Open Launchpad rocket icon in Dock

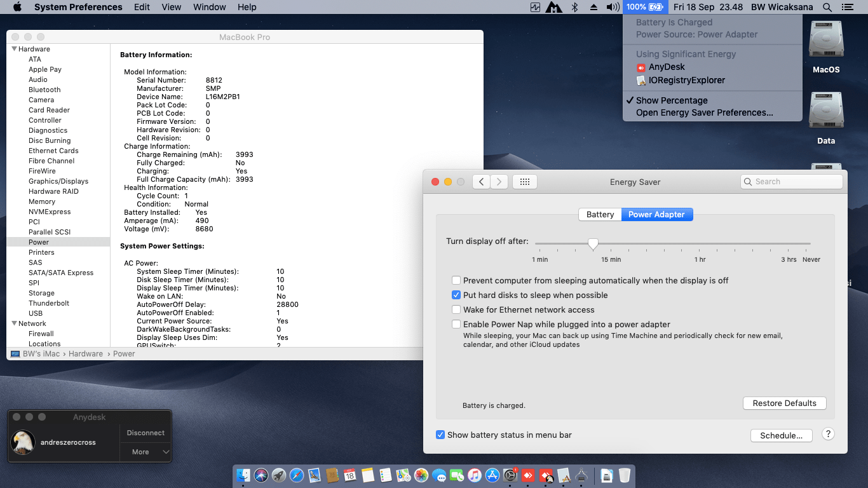(x=279, y=475)
